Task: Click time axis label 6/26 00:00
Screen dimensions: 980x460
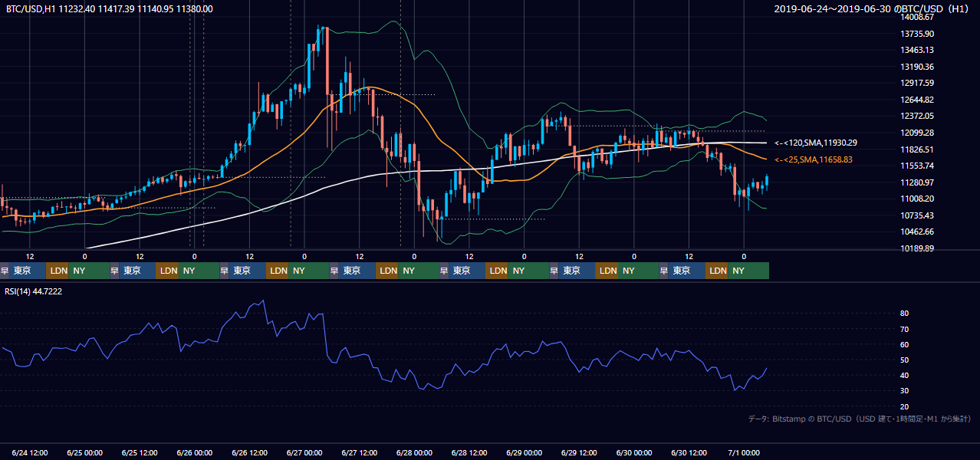Action: (195, 452)
